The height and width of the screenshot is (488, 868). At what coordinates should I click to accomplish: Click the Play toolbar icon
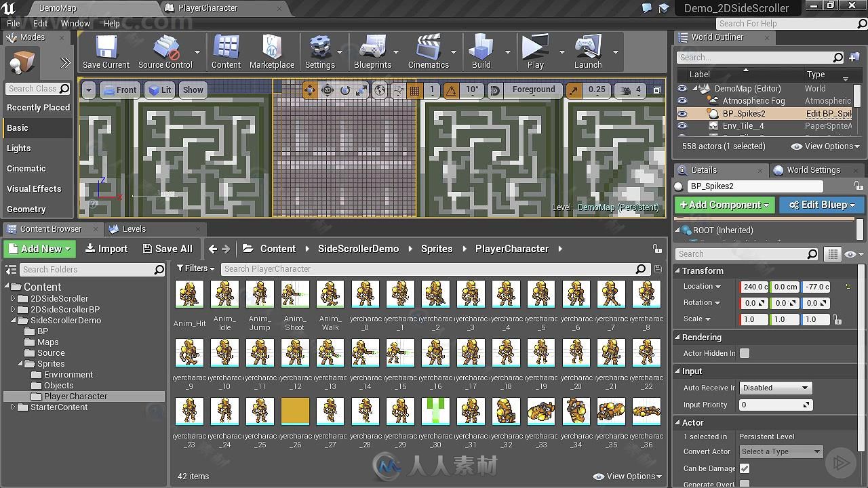(535, 53)
